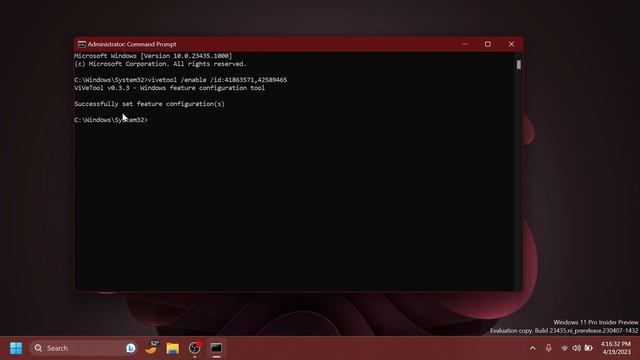Click the 'Microsoft Windows [Version' line
The image size is (640, 360).
coord(153,56)
